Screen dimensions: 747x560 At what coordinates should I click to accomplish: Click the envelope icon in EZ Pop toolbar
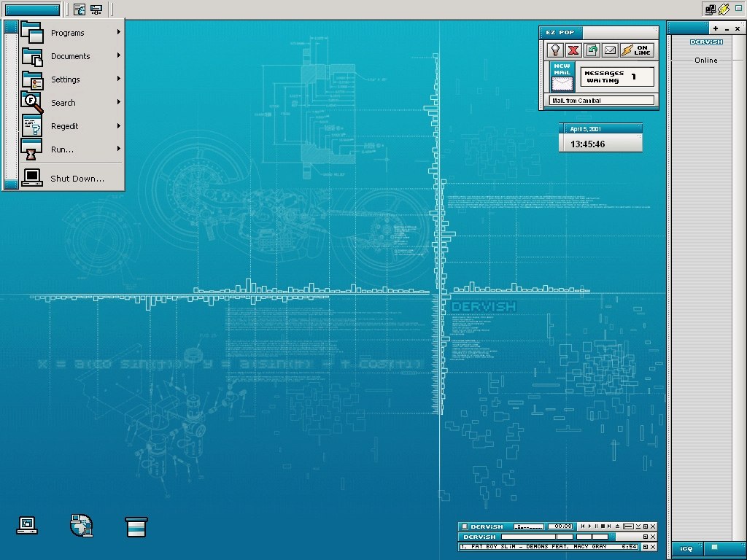click(610, 50)
